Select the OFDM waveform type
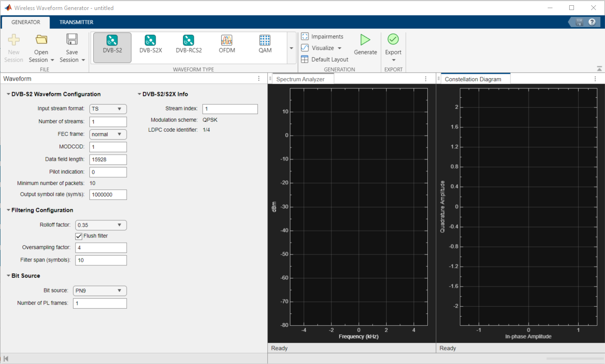 coord(226,45)
